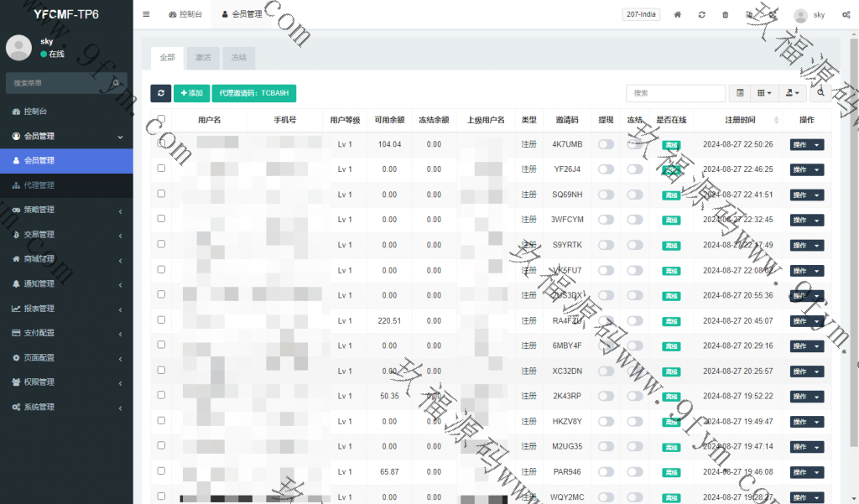Click the refresh icon in top navbar

(701, 15)
